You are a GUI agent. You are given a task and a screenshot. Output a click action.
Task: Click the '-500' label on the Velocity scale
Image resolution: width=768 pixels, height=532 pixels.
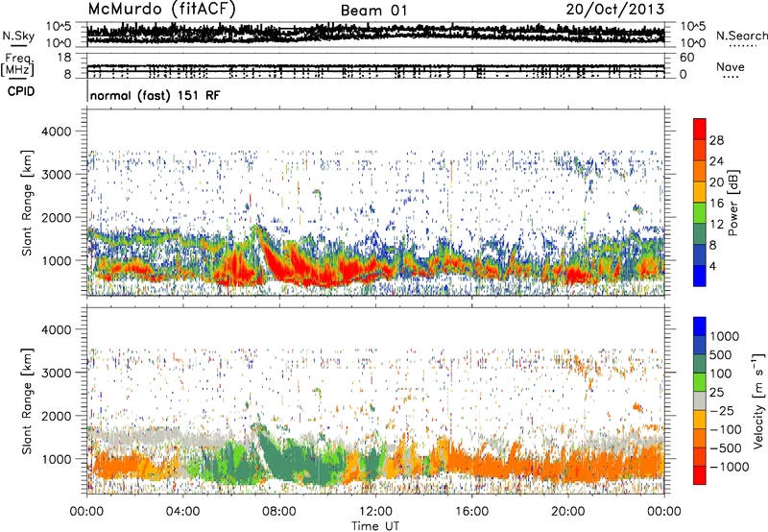tap(726, 447)
